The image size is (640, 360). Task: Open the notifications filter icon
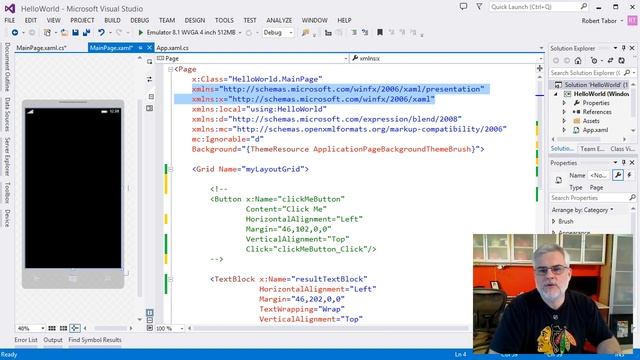pyautogui.click(x=479, y=7)
